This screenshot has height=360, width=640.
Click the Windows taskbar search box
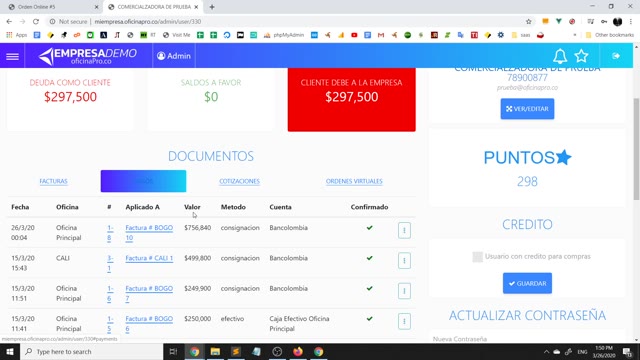91,351
